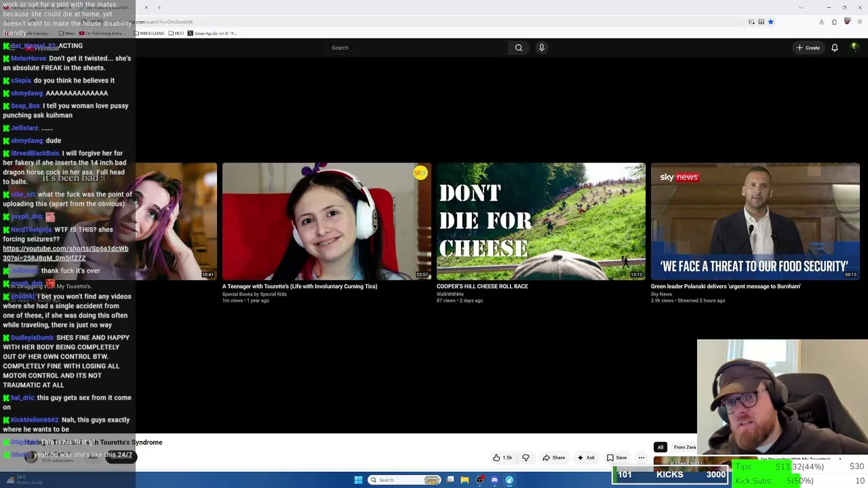Image resolution: width=868 pixels, height=488 pixels.
Task: Open a new browser tab
Action: click(159, 7)
